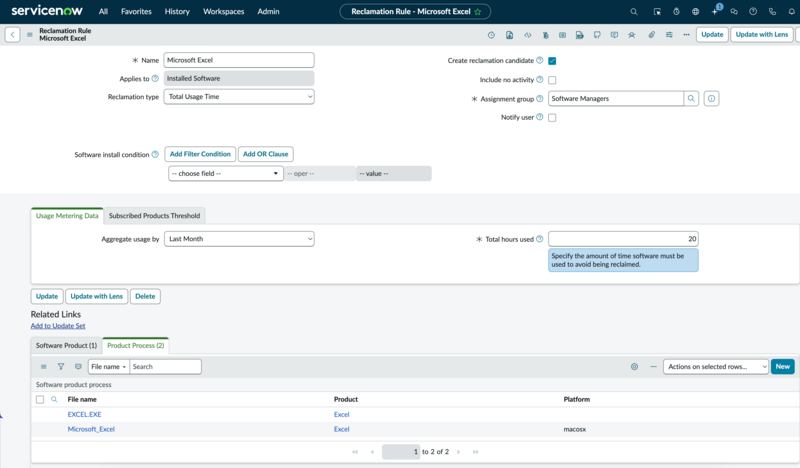Image resolution: width=800 pixels, height=468 pixels.
Task: Open Actions on selected rows dropdown
Action: click(x=715, y=366)
